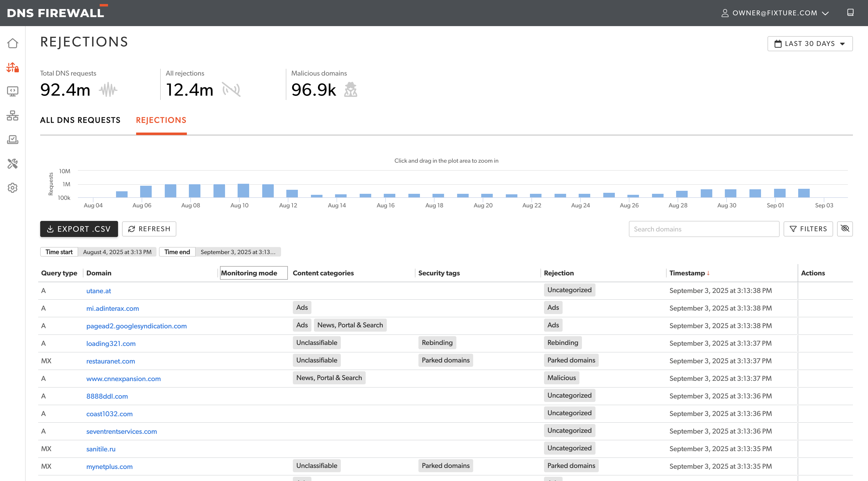The width and height of the screenshot is (868, 481).
Task: Toggle the crossed-eye column visibility button
Action: tap(845, 229)
